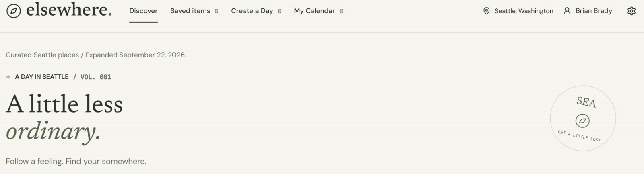The height and width of the screenshot is (174, 644).
Task: Click the plus icon before A DAY IN SEATTLE
Action: click(x=8, y=77)
